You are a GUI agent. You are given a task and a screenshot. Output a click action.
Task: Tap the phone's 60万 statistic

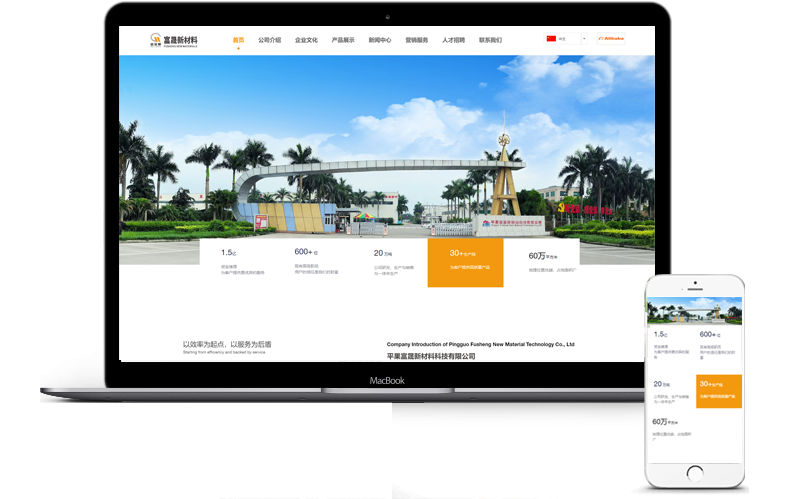[x=673, y=428]
